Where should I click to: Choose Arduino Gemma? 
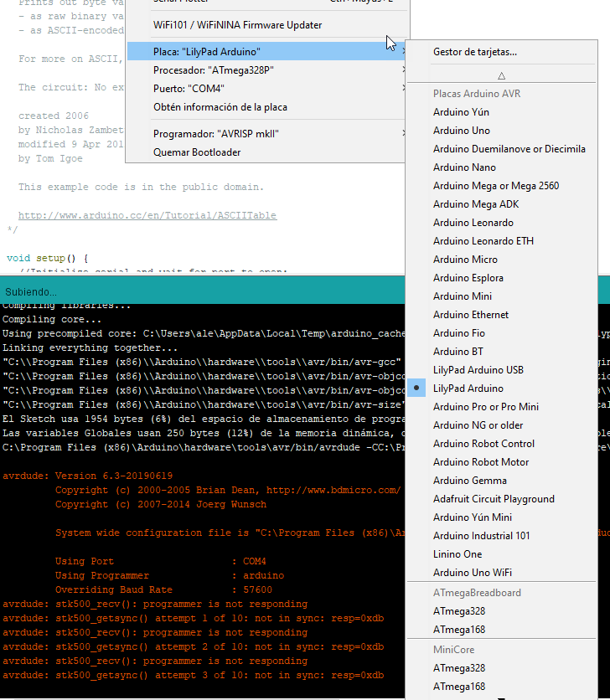coord(501,481)
